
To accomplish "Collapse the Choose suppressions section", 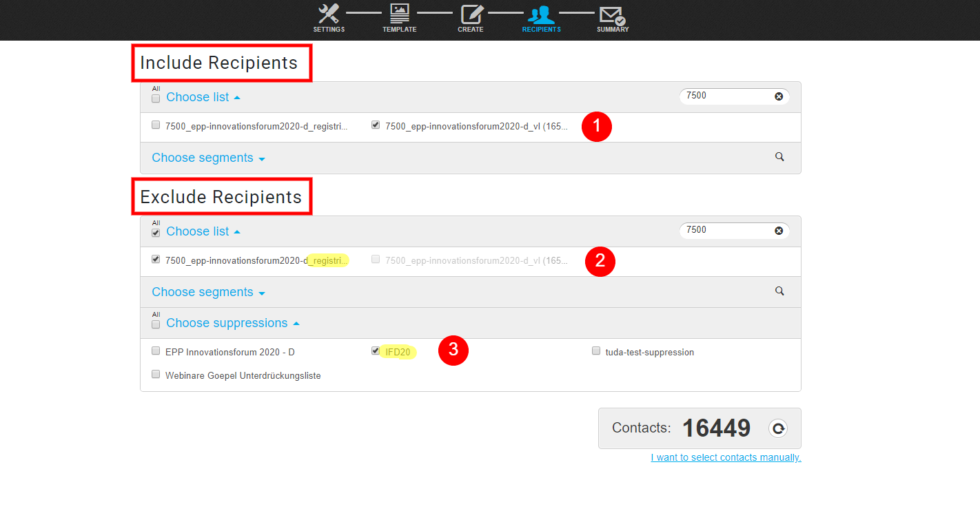I will point(232,323).
